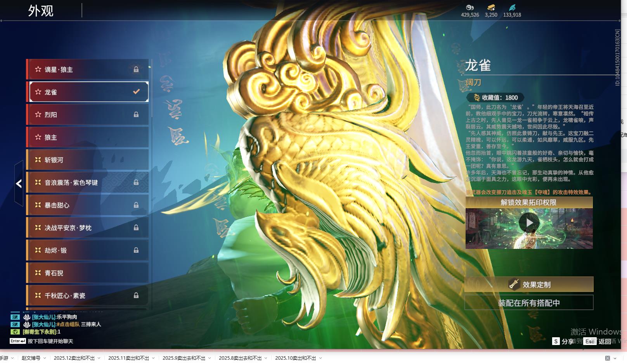
Task: Switch to the 2025.8卖出去和不出 sheet tab
Action: coord(240,358)
